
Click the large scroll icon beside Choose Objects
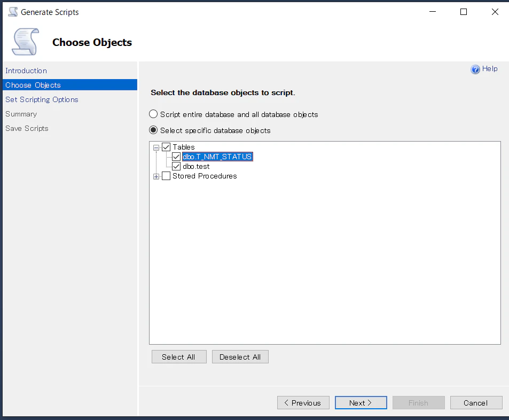(x=25, y=42)
